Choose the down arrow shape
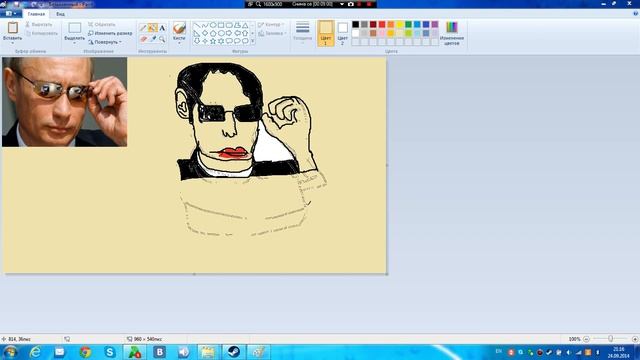 click(x=197, y=41)
